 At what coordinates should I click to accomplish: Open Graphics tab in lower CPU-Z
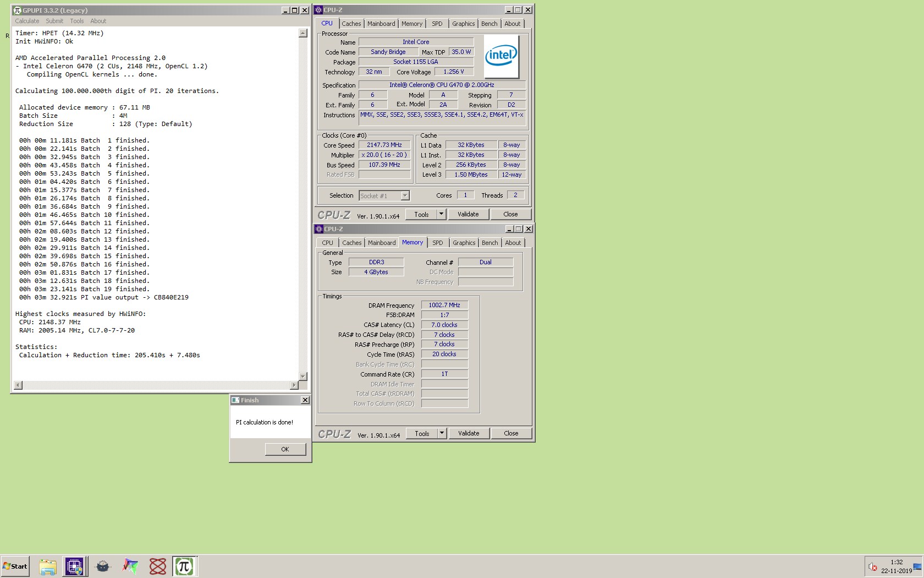[464, 243]
